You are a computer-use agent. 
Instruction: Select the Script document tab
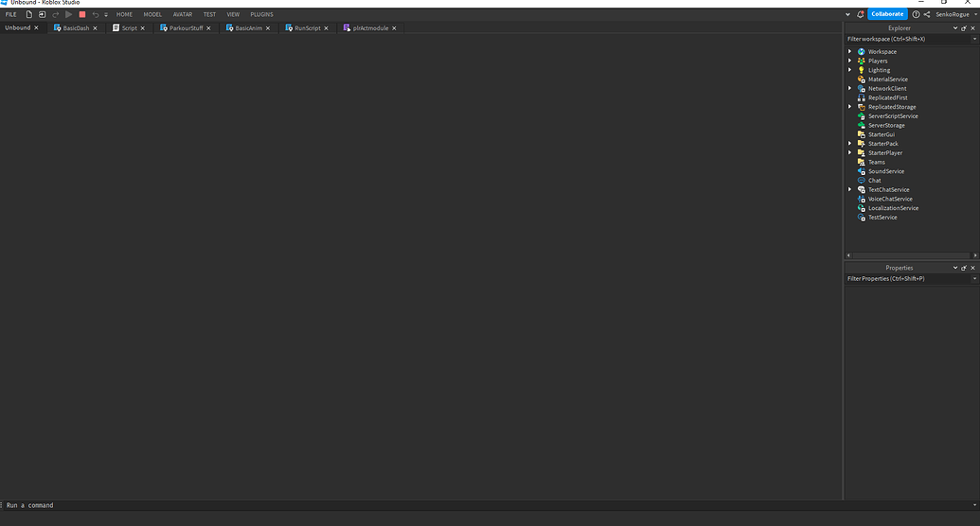click(x=130, y=28)
